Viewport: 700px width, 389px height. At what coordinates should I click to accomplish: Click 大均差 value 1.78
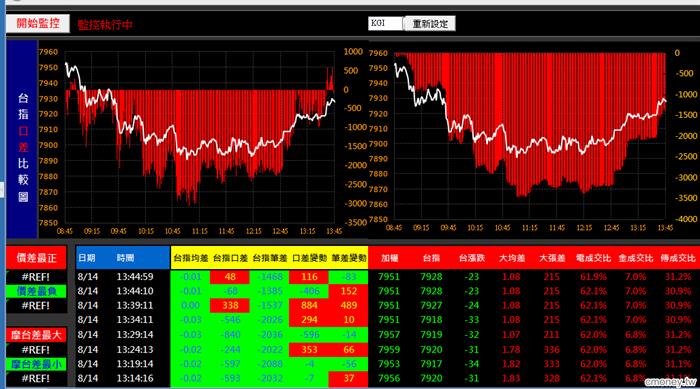(511, 349)
